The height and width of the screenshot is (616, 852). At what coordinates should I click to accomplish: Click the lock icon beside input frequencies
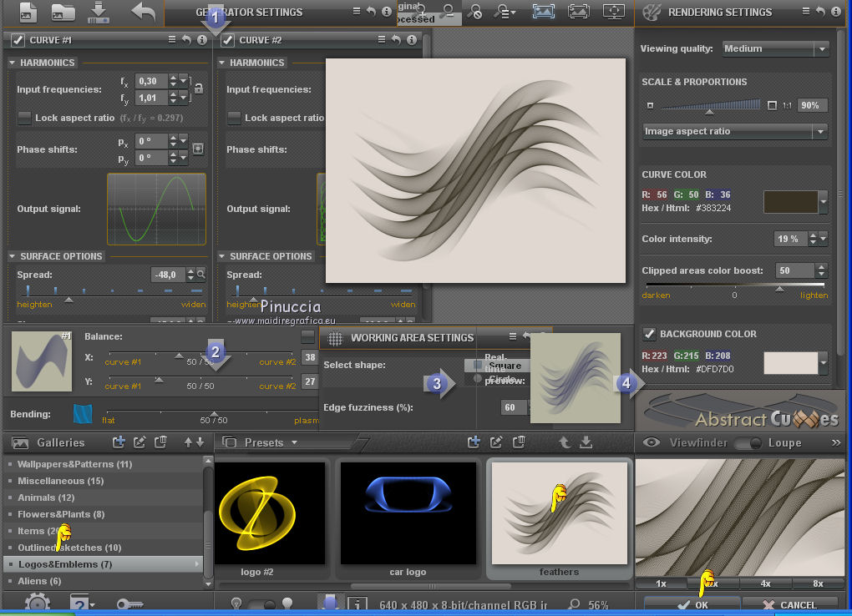[x=198, y=89]
